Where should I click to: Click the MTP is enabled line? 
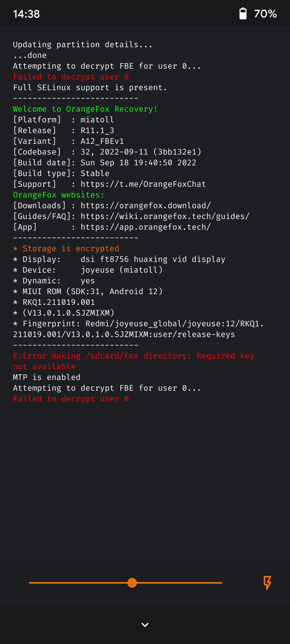(x=47, y=377)
